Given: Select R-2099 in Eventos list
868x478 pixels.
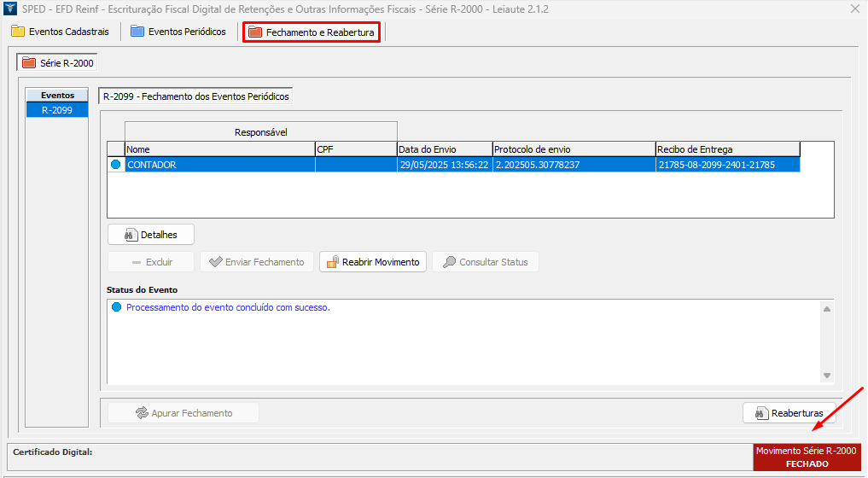Looking at the screenshot, I should point(57,110).
